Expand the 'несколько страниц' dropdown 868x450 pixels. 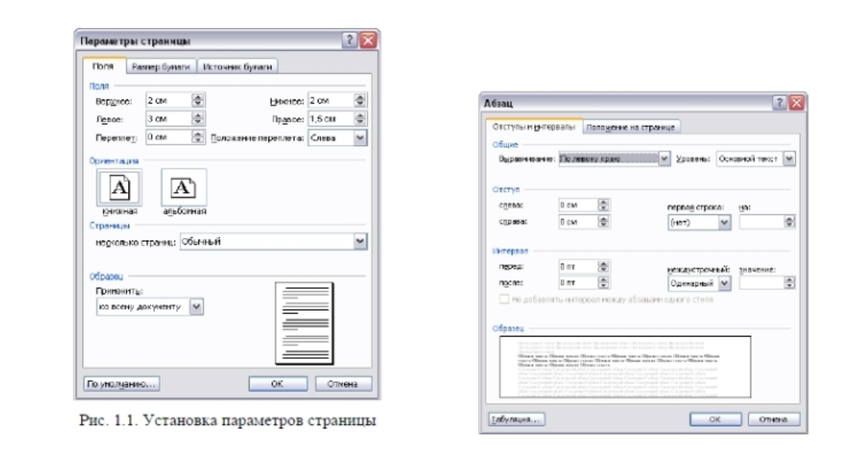[x=360, y=241]
